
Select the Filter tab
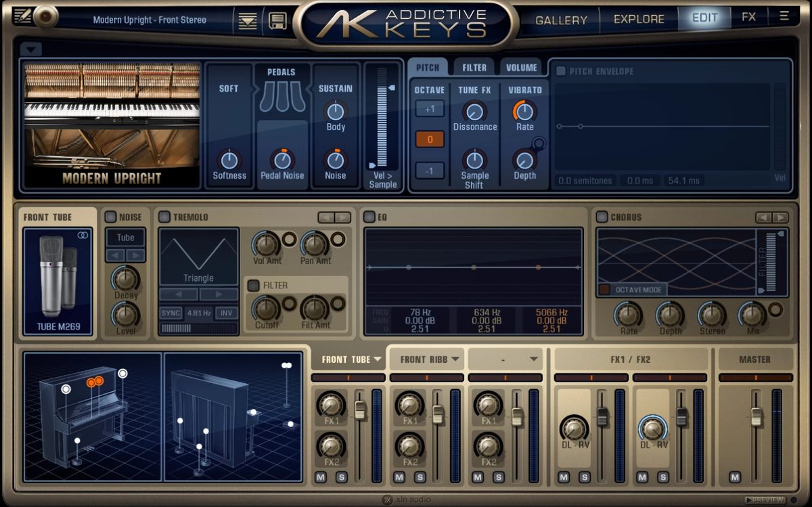474,68
